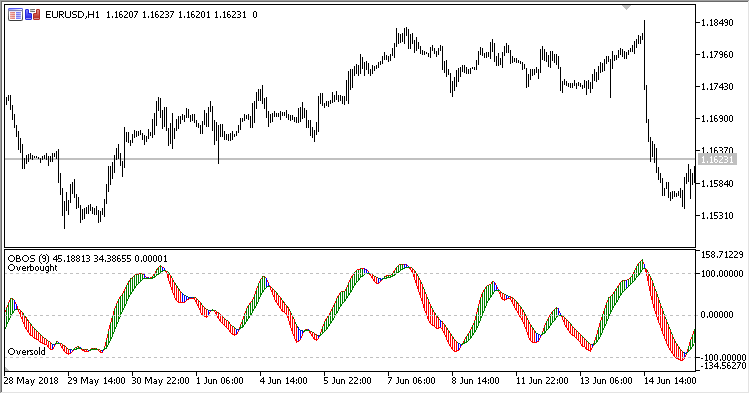Click the Overbought level label
This screenshot has height=394, width=750.
[33, 268]
